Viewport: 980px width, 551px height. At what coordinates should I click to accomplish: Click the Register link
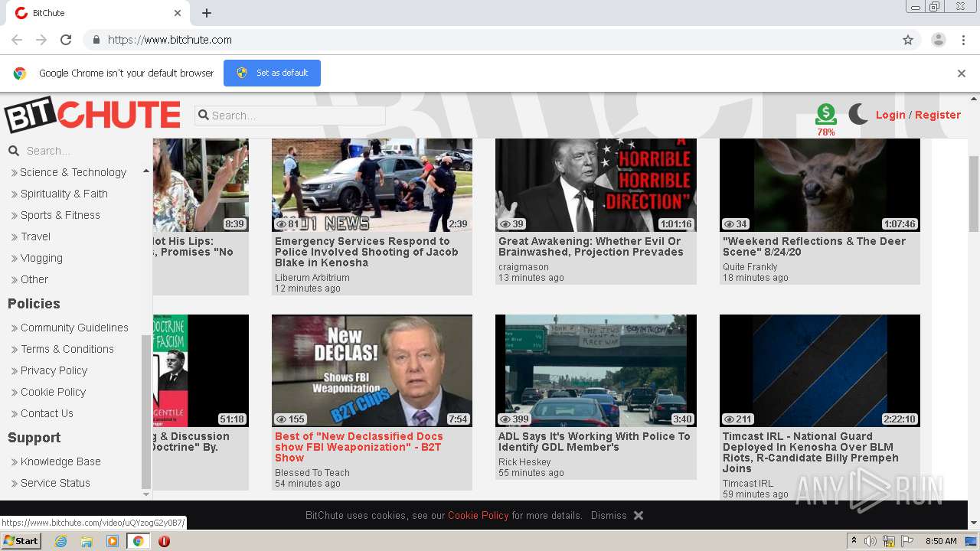pyautogui.click(x=937, y=115)
